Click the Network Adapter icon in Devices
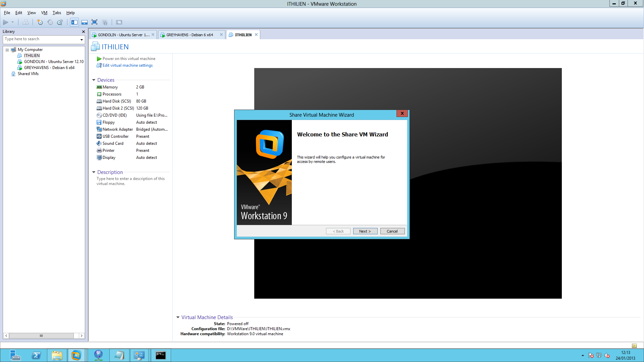644x362 pixels. pyautogui.click(x=99, y=129)
